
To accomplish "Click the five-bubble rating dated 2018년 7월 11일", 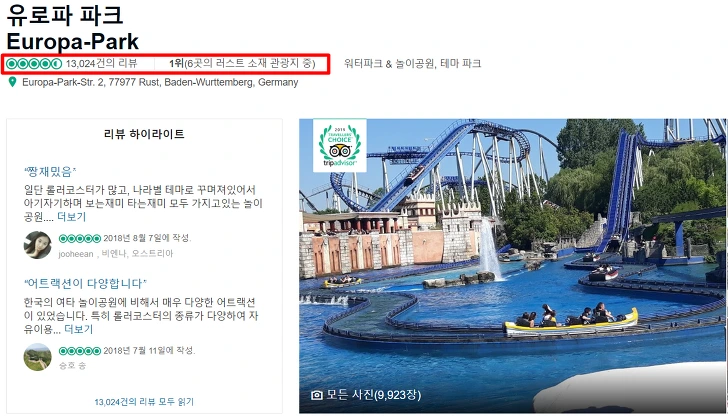I will click(x=79, y=351).
